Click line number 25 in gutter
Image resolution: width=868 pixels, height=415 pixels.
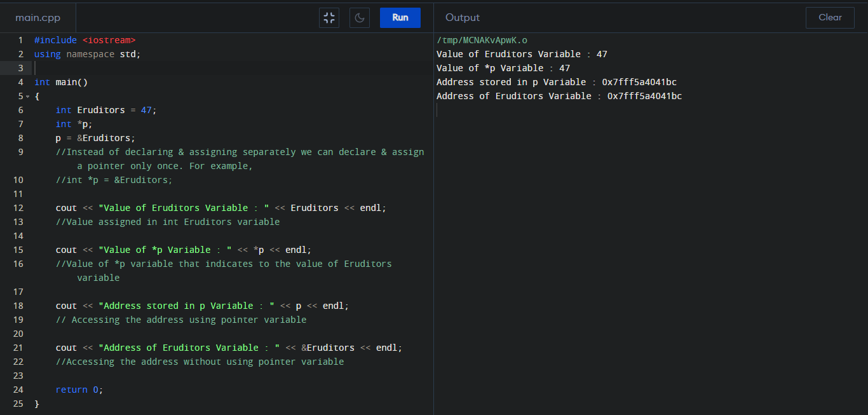click(x=18, y=404)
